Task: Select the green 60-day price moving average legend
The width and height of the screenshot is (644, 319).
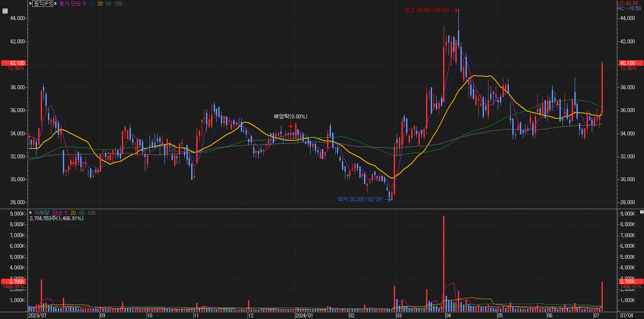Action: pos(109,4)
